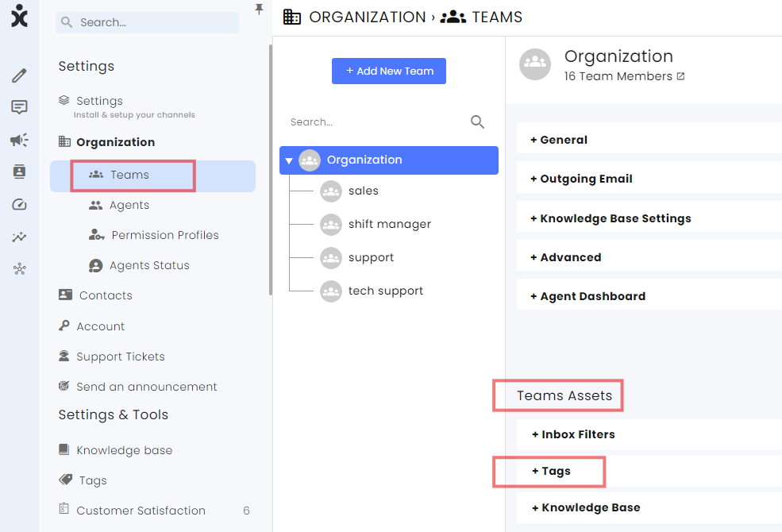Open the Knowledge base settings link

(x=124, y=450)
